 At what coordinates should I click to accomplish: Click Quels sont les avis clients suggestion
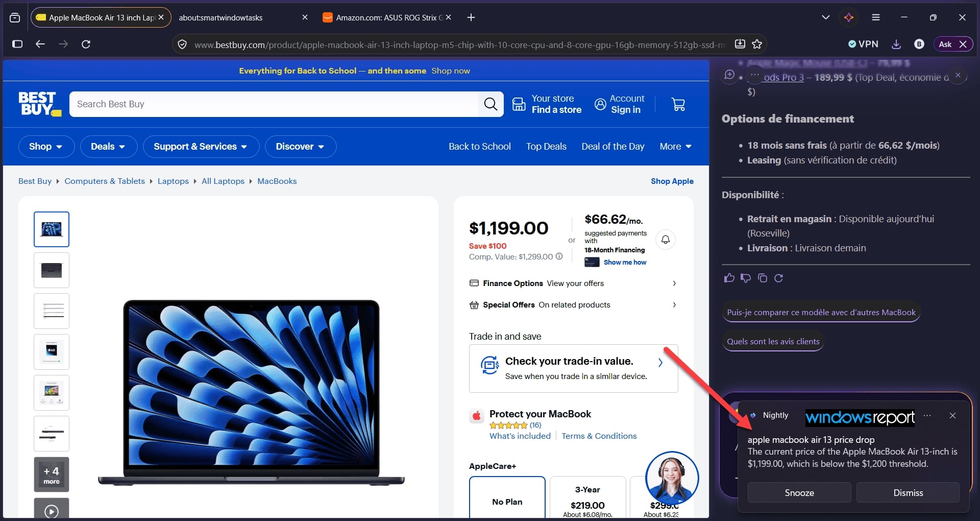773,342
